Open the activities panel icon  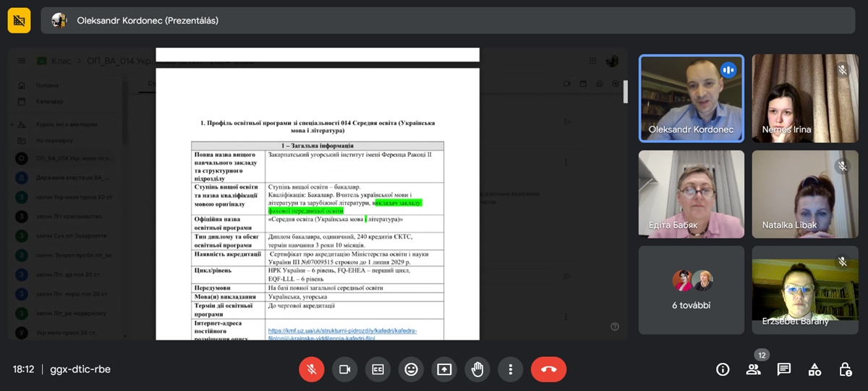tap(814, 369)
